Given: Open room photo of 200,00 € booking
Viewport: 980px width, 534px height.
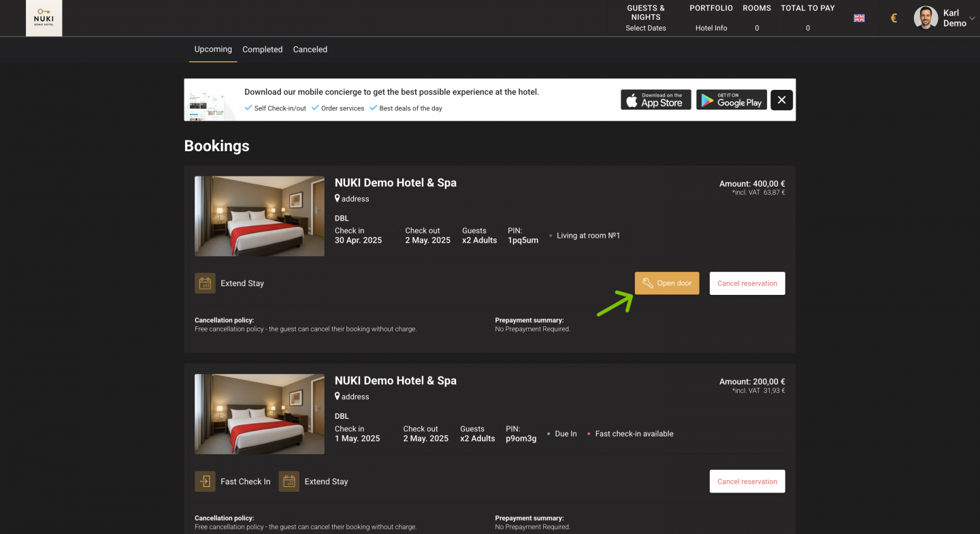Looking at the screenshot, I should coord(259,414).
